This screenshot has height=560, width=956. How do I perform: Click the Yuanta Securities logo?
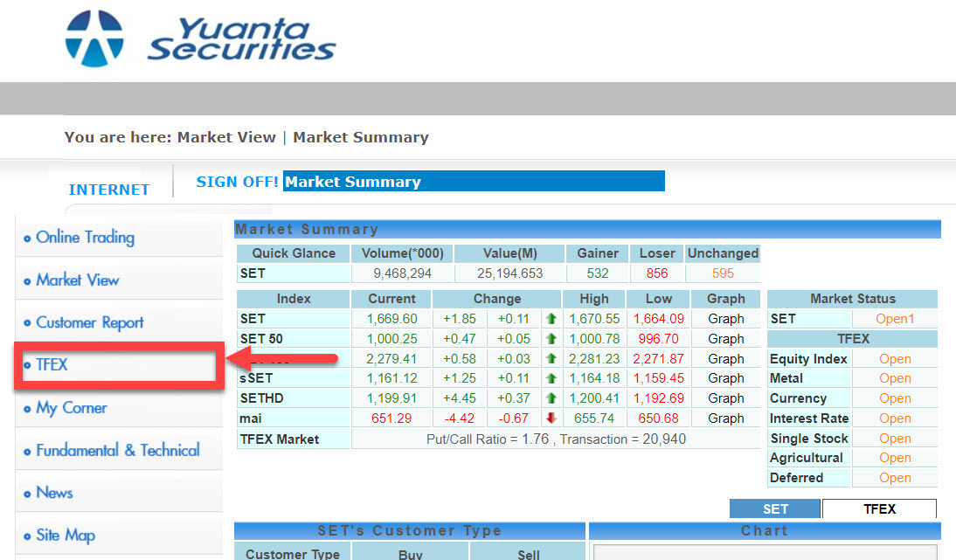click(x=201, y=38)
